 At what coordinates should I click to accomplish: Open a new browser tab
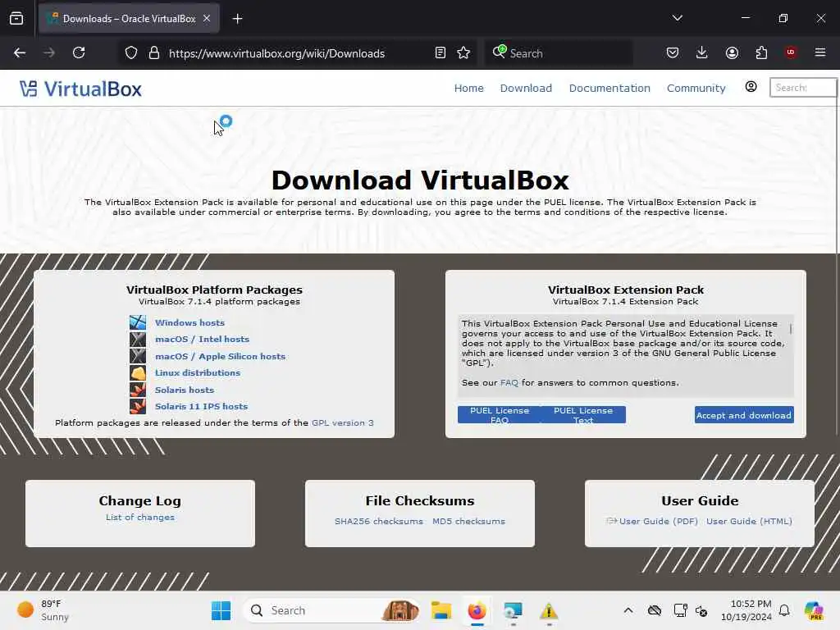237,19
